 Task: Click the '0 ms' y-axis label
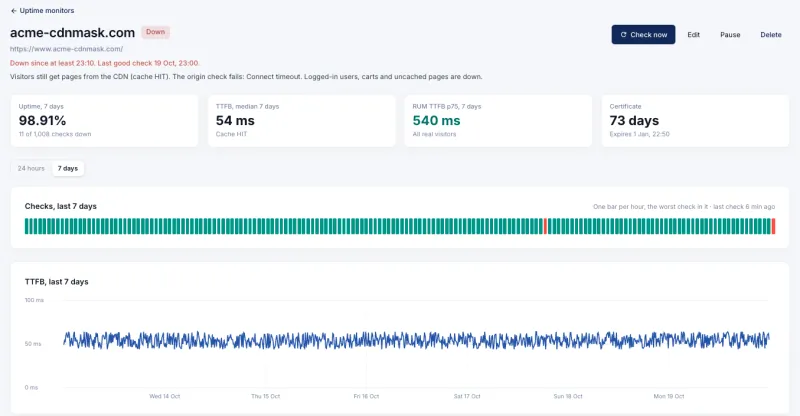[x=31, y=387]
